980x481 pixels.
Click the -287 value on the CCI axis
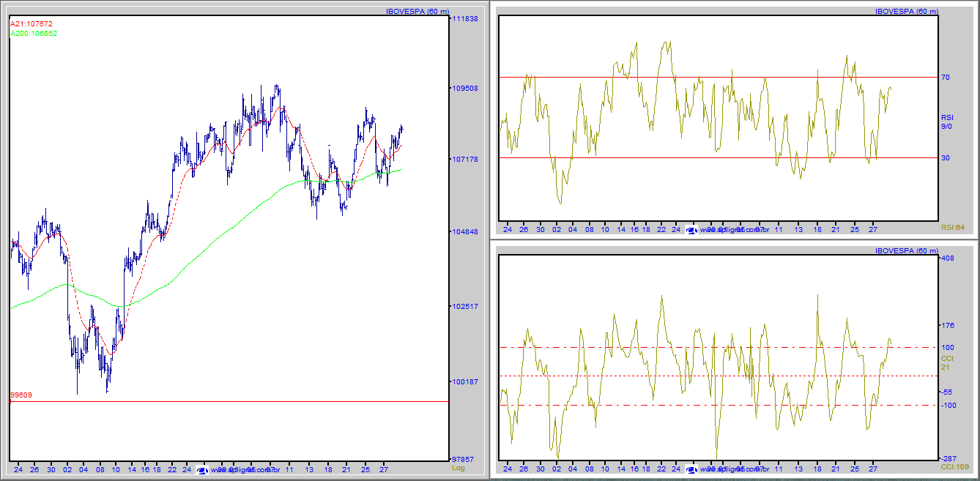[x=949, y=458]
